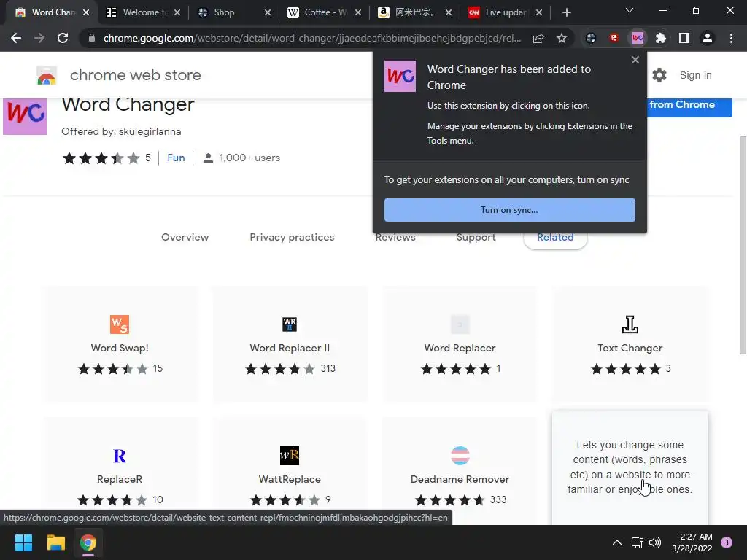Bookmark this page with the star icon
Viewport: 747px width, 560px height.
point(562,38)
